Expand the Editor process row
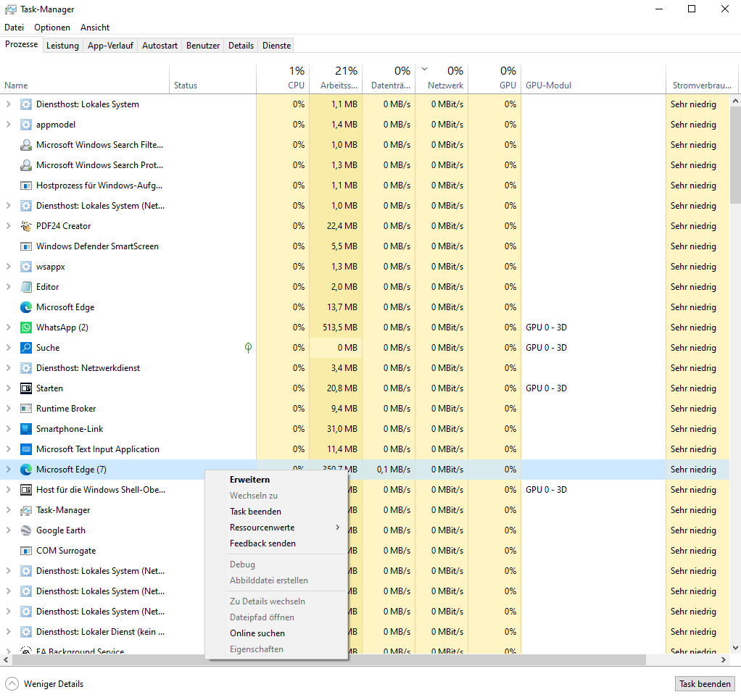Screen dimensions: 741x700 pos(8,287)
